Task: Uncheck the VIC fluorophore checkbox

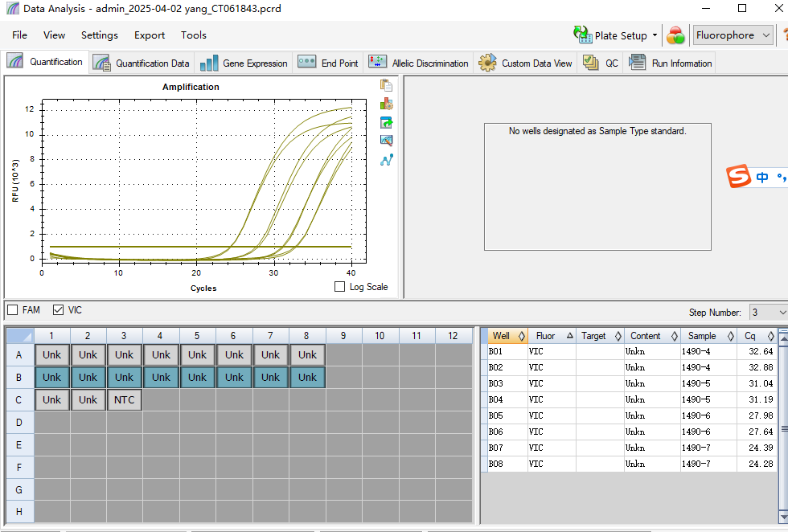Action: pyautogui.click(x=58, y=310)
